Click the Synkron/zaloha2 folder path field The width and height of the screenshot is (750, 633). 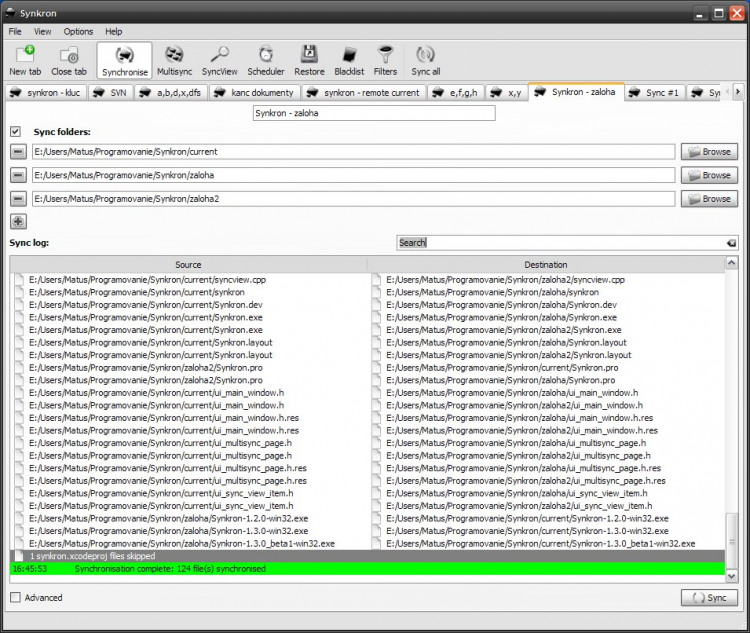[x=353, y=199]
